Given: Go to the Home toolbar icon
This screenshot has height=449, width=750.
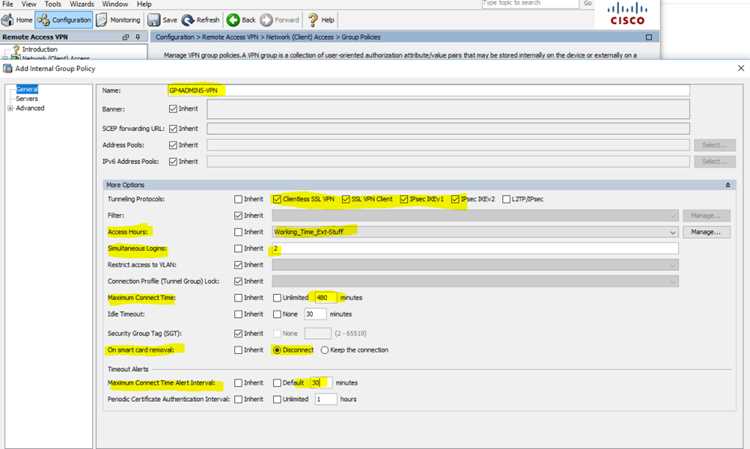Looking at the screenshot, I should 17,20.
